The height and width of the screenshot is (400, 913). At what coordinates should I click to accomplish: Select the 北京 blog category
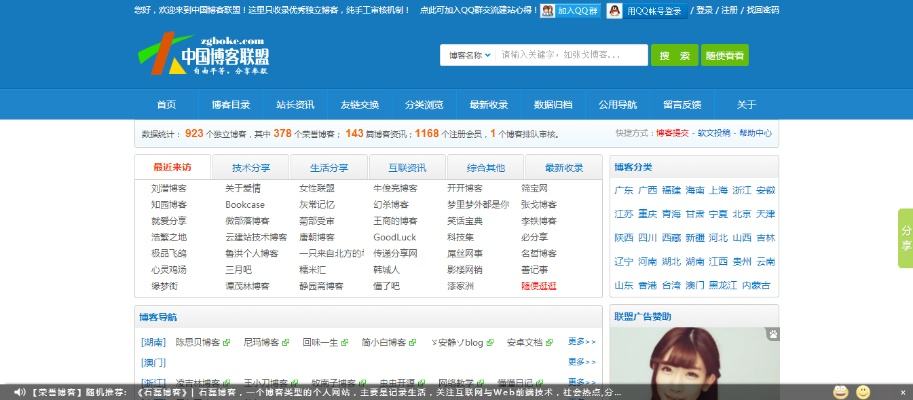coord(742,214)
